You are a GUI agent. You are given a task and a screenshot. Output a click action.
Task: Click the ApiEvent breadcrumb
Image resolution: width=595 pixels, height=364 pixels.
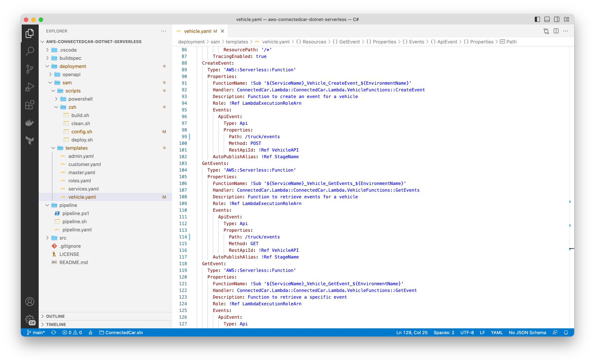click(x=444, y=42)
